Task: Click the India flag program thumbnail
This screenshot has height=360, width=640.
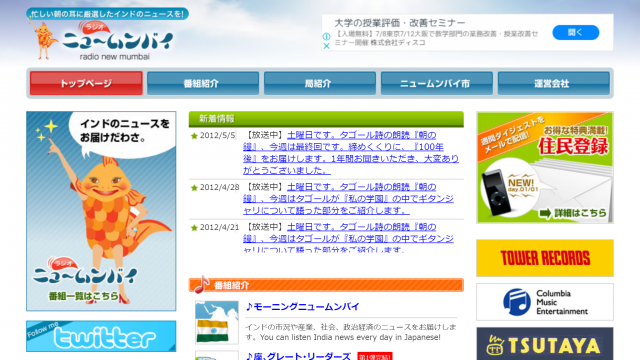Action: click(217, 322)
